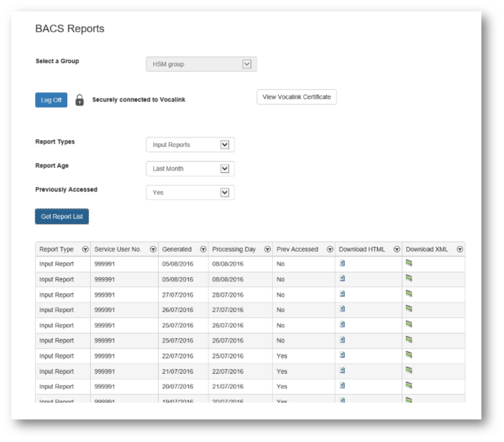This screenshot has width=504, height=442.
Task: Click the Log Off button
Action: tap(51, 100)
